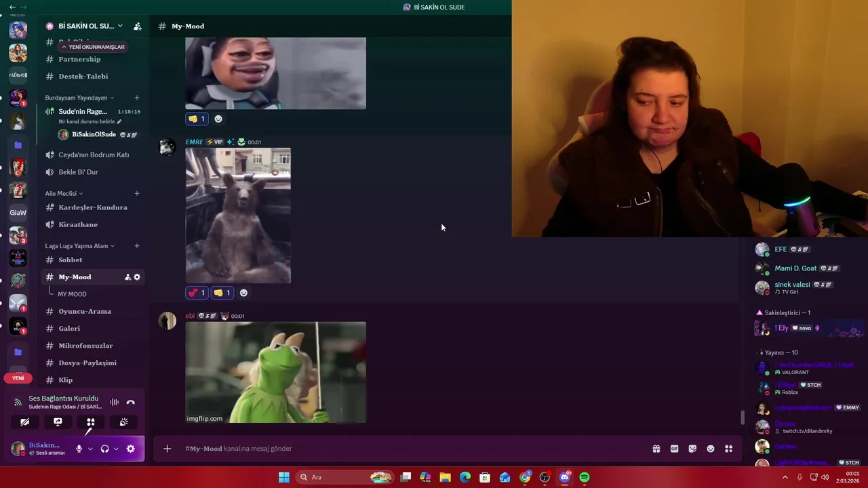
Task: Click the red YENİ new-mentions pill
Action: (x=18, y=378)
